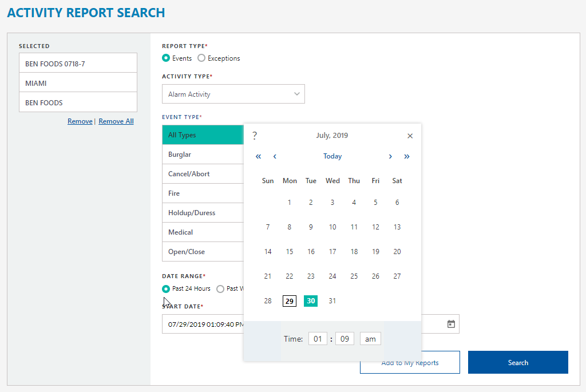Pick July 24 in the calendar
The width and height of the screenshot is (586, 392).
(x=332, y=276)
